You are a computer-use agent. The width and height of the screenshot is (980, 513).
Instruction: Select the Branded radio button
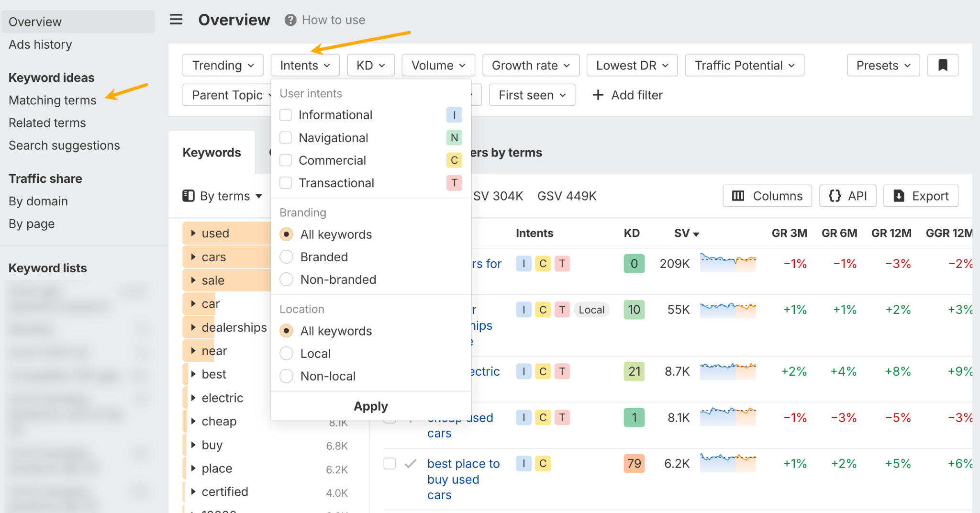286,257
